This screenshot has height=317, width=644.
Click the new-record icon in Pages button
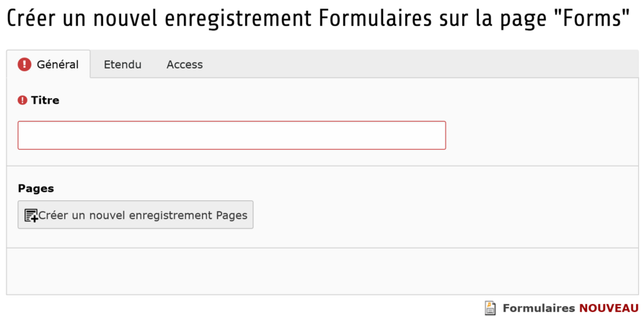pos(31,215)
